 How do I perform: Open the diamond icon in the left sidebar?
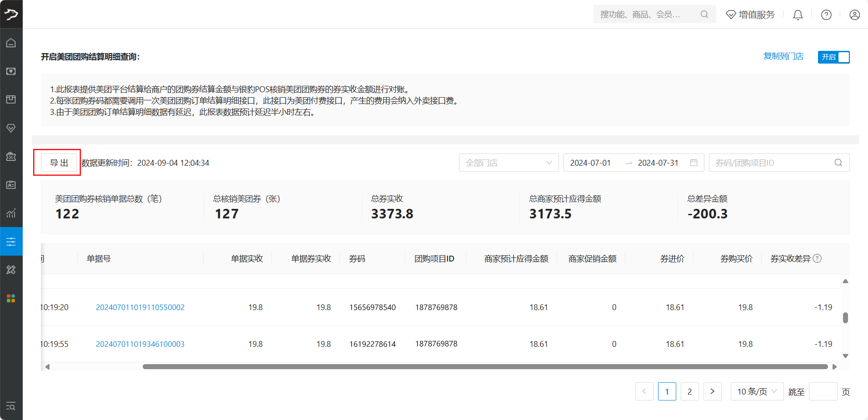[11, 128]
